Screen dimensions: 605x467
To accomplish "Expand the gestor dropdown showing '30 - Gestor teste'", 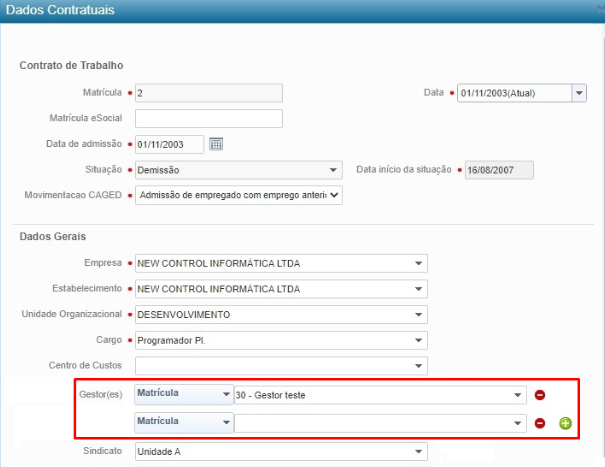I will [x=517, y=395].
